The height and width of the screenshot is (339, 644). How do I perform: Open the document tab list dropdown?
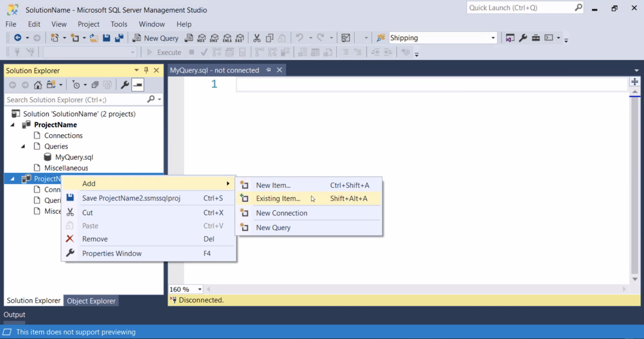[637, 70]
